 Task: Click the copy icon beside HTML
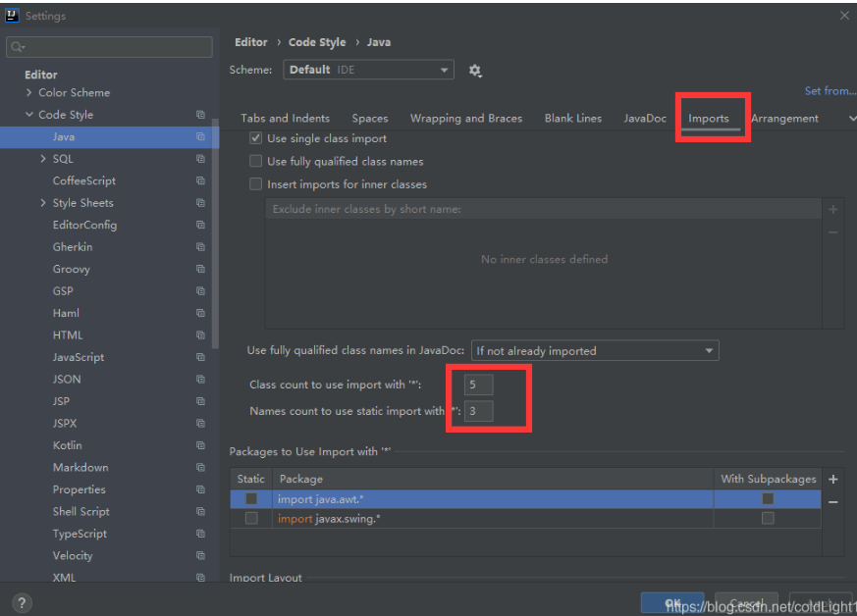(200, 334)
